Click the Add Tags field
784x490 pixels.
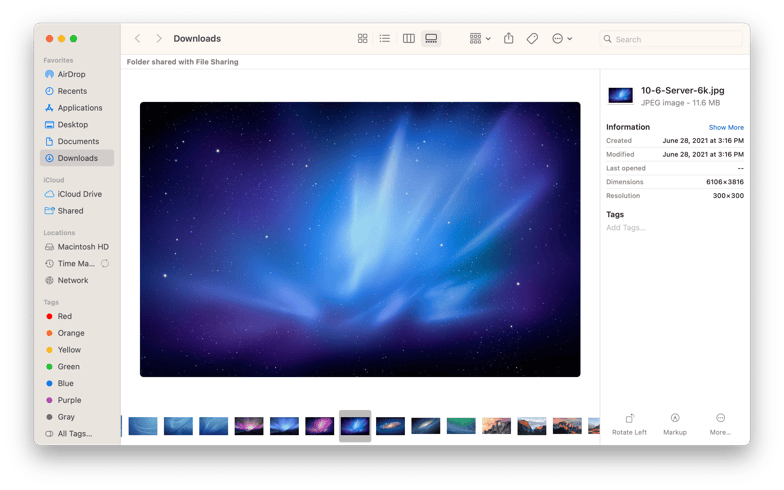tap(626, 228)
